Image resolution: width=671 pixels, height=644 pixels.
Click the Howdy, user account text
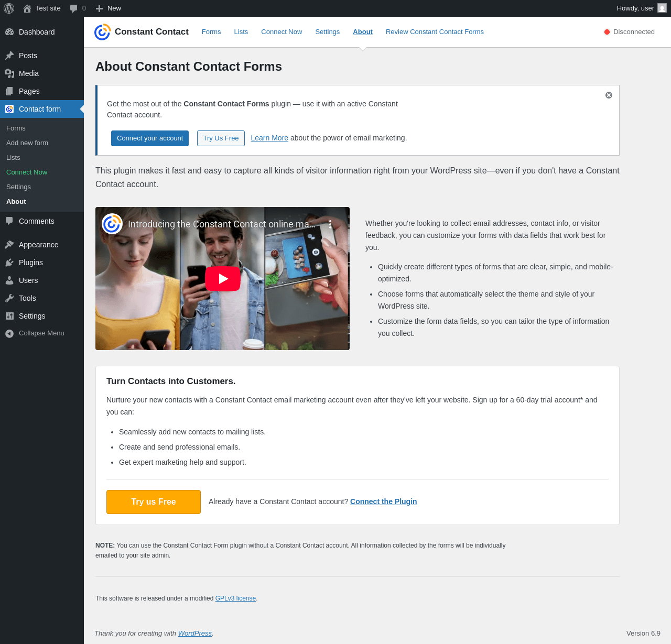[x=635, y=8]
